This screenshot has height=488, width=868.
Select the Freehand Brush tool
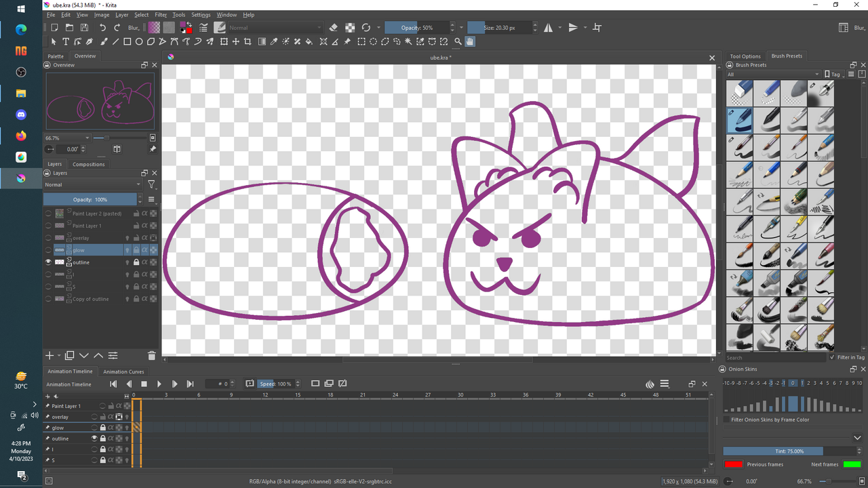pyautogui.click(x=103, y=41)
